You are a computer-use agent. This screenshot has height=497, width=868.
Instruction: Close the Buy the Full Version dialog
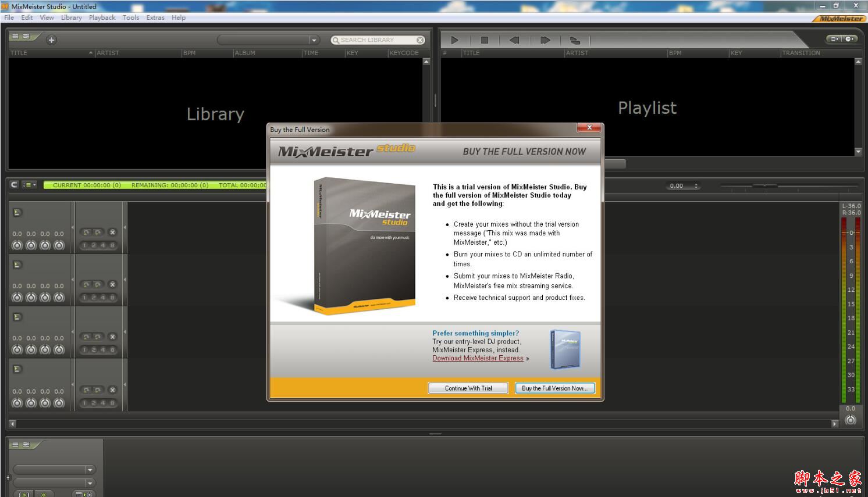coord(589,128)
